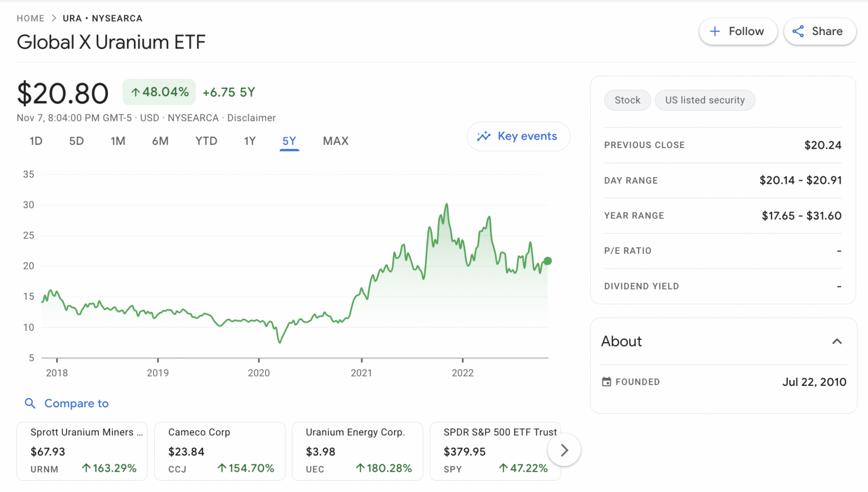
Task: Select the US listed security chip
Action: pos(705,100)
